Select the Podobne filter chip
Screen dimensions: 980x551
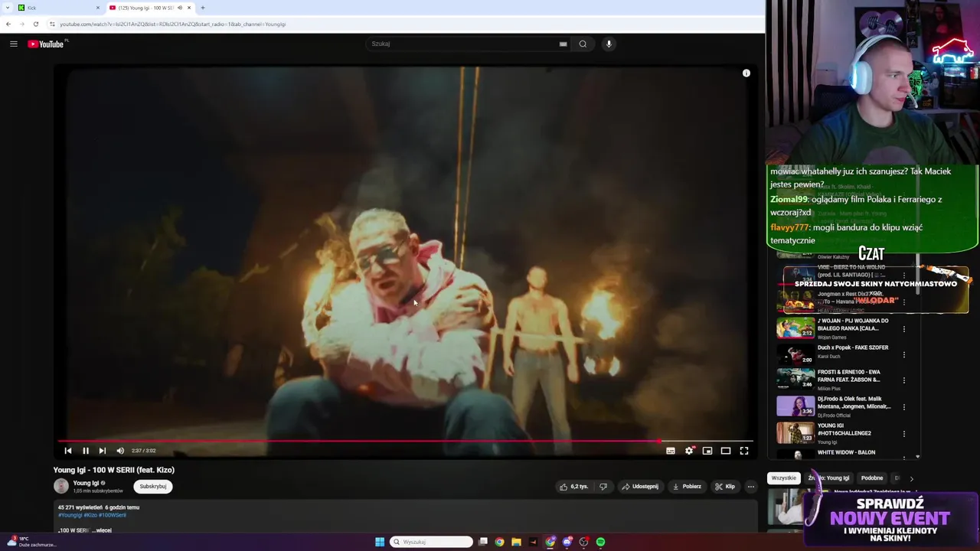872,478
